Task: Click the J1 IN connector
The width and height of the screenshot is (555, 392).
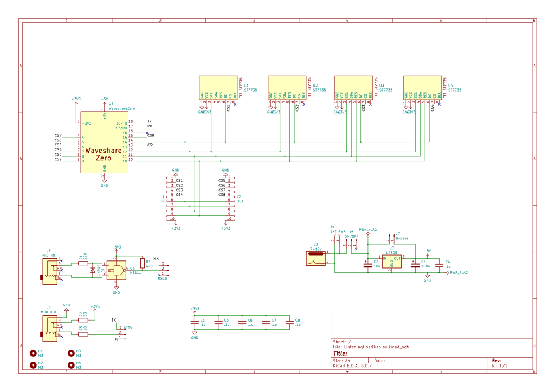Action: pyautogui.click(x=172, y=198)
